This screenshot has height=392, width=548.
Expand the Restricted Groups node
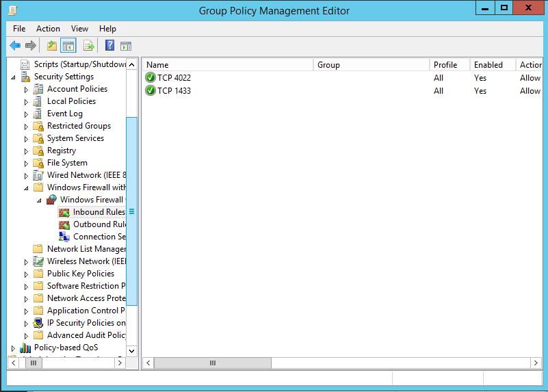coord(26,127)
